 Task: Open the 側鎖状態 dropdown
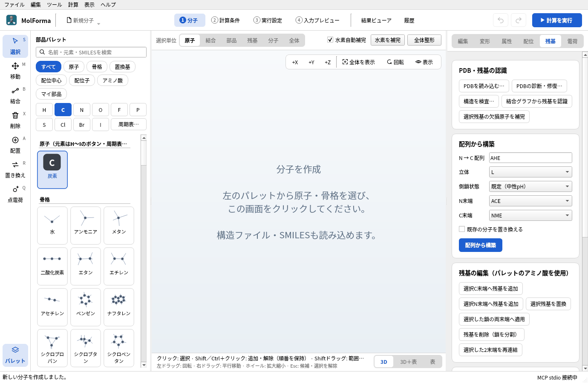click(530, 186)
